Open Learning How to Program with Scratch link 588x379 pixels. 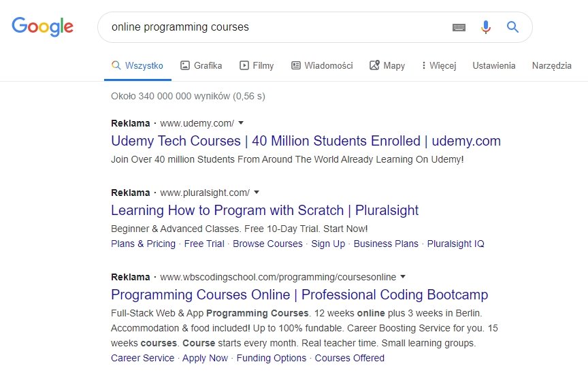[265, 210]
